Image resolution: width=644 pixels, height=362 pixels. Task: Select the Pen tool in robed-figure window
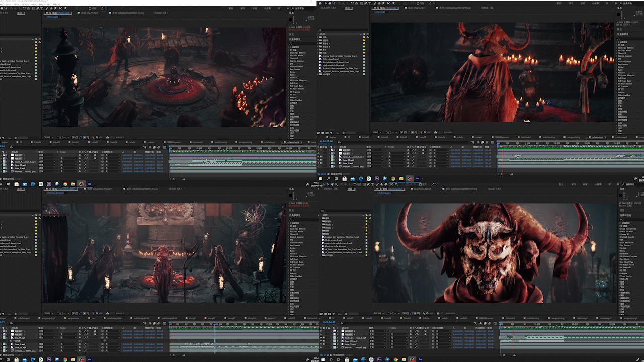click(366, 3)
